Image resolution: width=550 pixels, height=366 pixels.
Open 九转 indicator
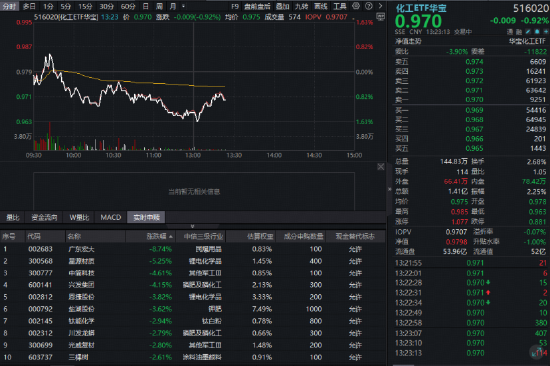pos(301,6)
